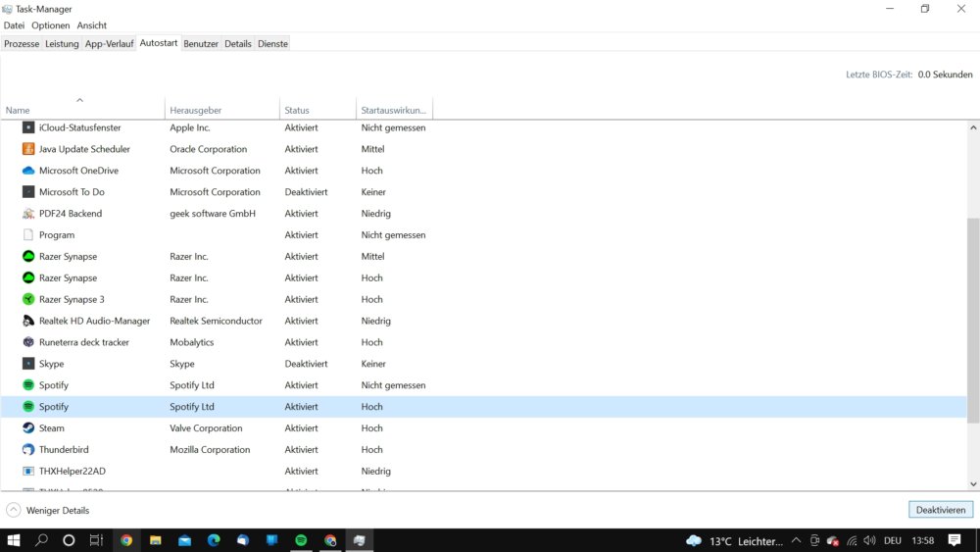Click Deaktiviert status of Skype

click(x=306, y=364)
